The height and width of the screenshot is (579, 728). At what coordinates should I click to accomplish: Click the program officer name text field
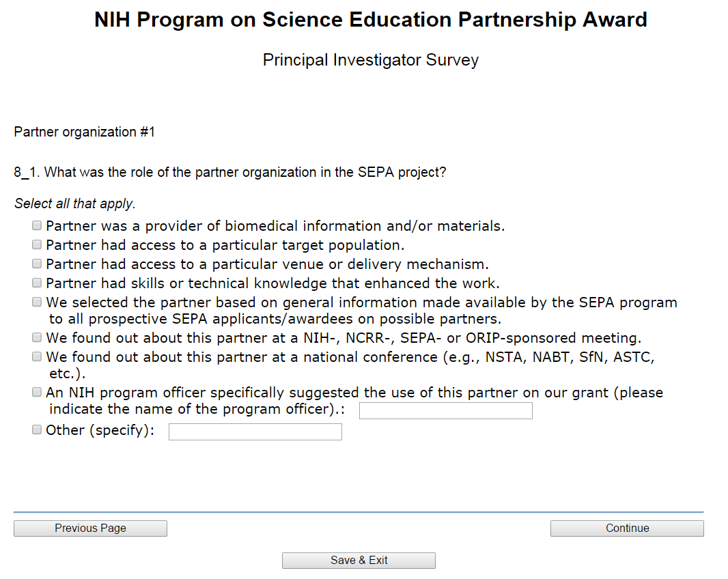point(445,411)
